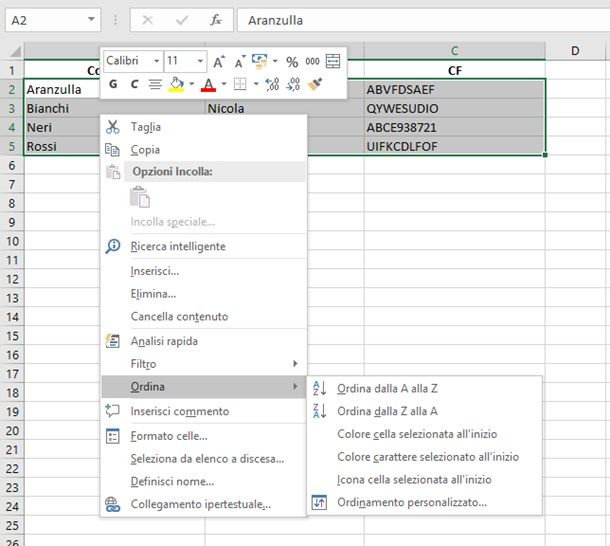Expand fill color dropdown arrow
The height and width of the screenshot is (546, 610).
[x=191, y=84]
